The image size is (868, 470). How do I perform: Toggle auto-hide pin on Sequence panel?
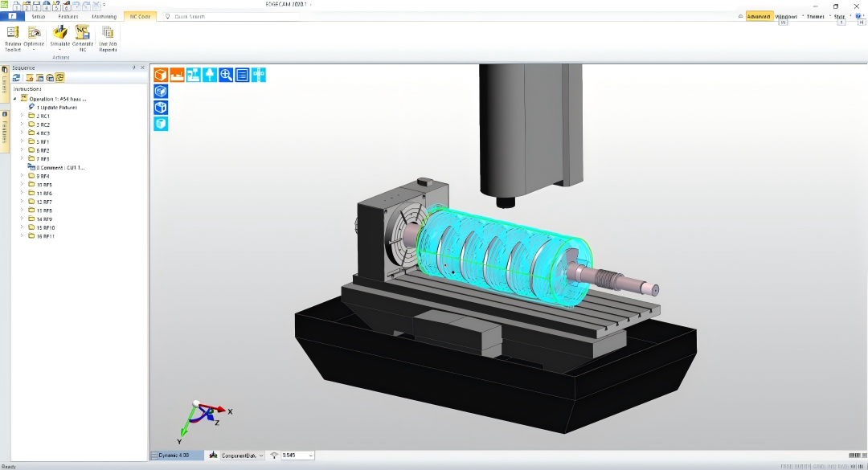point(133,68)
